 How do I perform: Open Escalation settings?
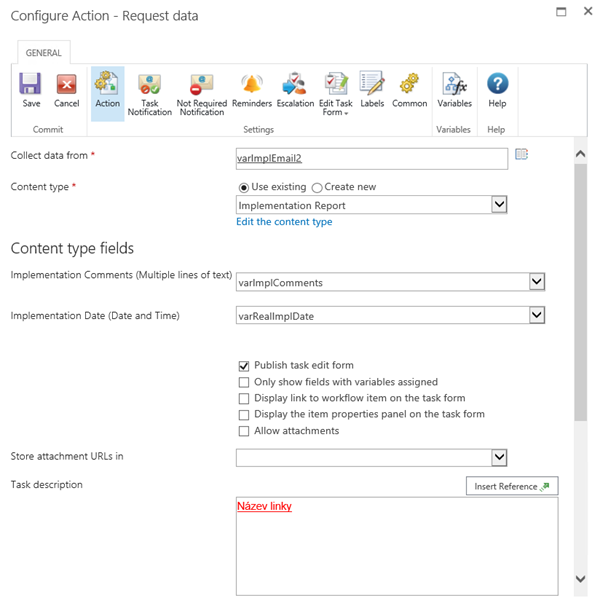click(295, 90)
